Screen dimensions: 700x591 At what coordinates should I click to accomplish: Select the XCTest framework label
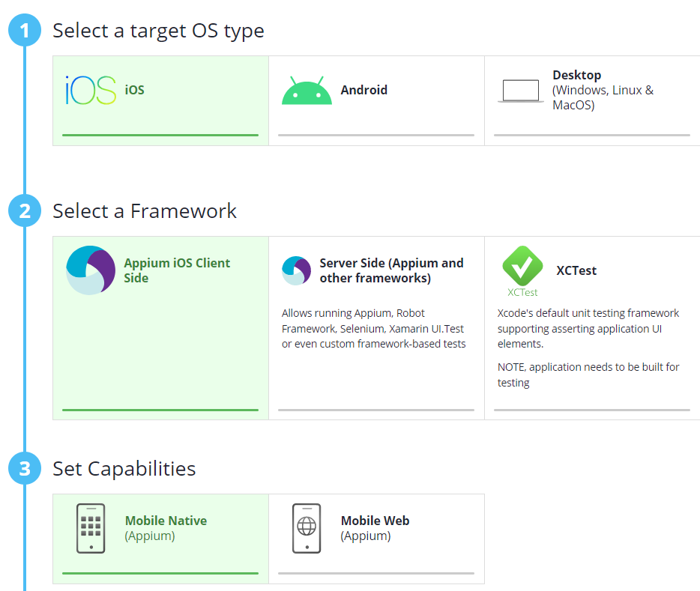(x=576, y=270)
